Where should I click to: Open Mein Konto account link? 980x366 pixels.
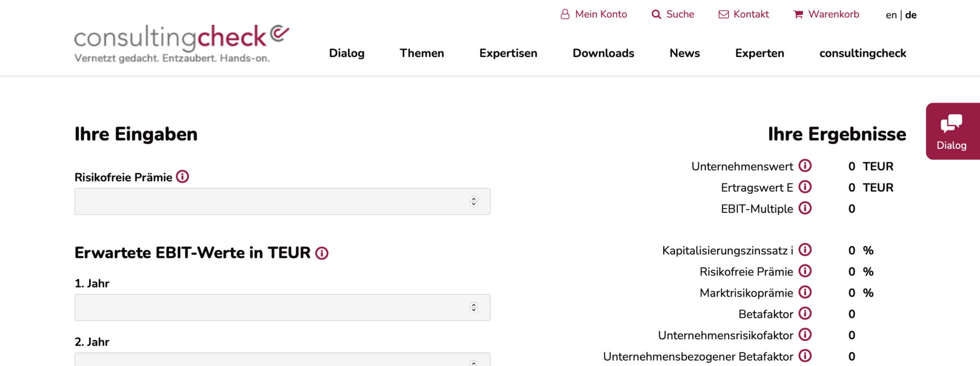(x=594, y=14)
